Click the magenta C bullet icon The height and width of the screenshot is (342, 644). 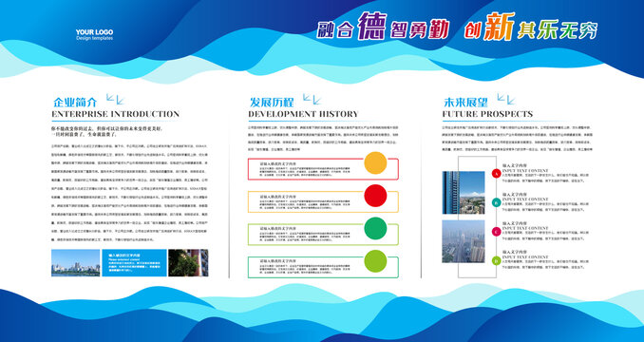point(496,231)
